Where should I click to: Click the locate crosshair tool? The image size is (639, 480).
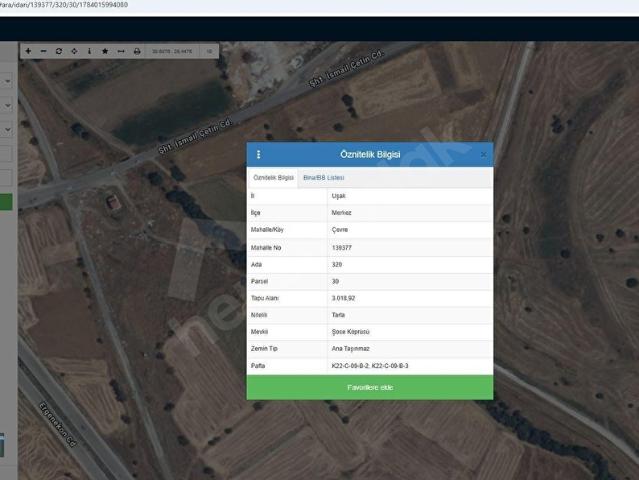pyautogui.click(x=74, y=51)
